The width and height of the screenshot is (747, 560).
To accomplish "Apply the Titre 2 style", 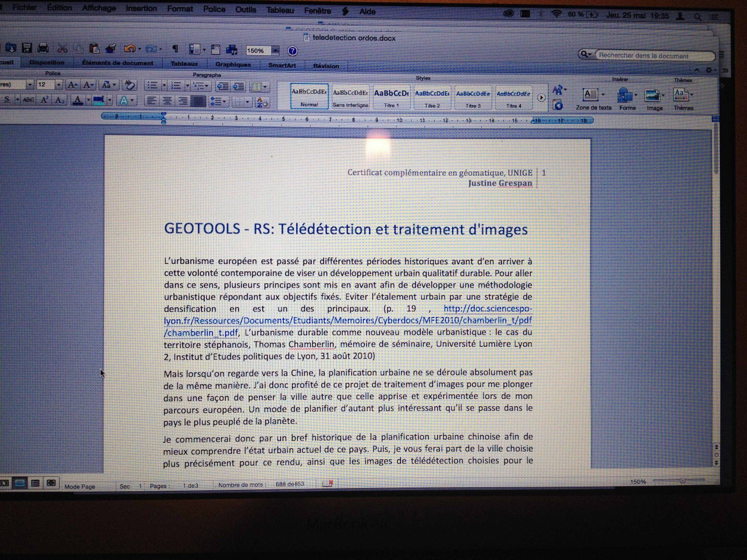I will point(432,98).
